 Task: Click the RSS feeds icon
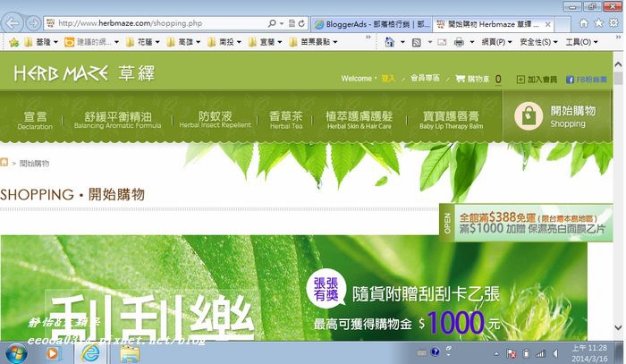coord(417,42)
